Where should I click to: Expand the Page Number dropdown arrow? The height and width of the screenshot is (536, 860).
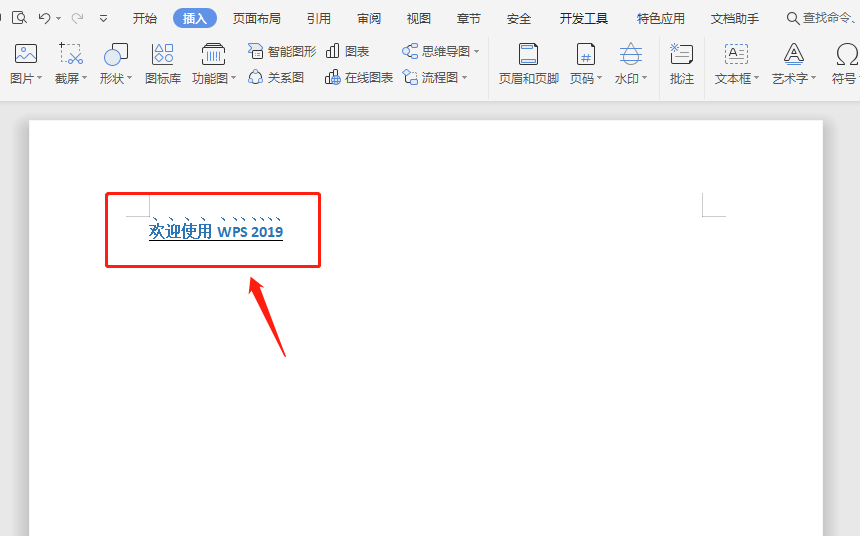click(599, 78)
